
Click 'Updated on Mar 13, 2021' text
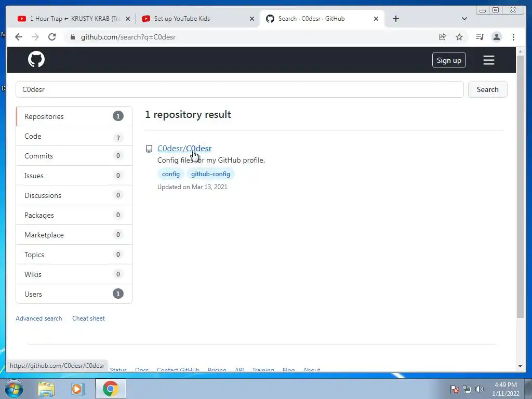[192, 187]
